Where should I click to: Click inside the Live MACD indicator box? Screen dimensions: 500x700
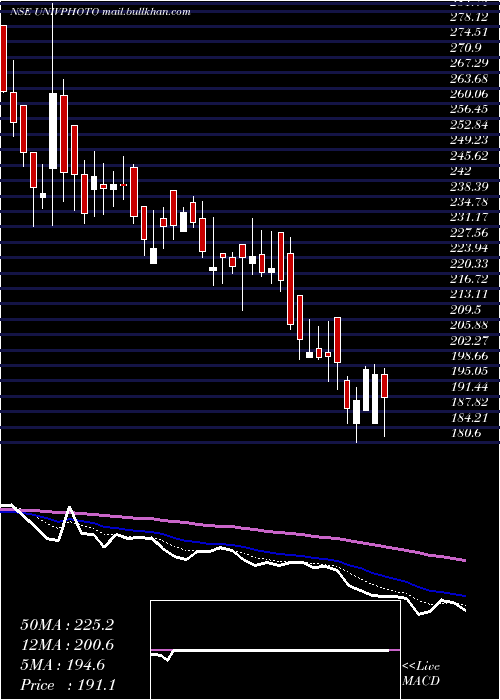[275, 650]
